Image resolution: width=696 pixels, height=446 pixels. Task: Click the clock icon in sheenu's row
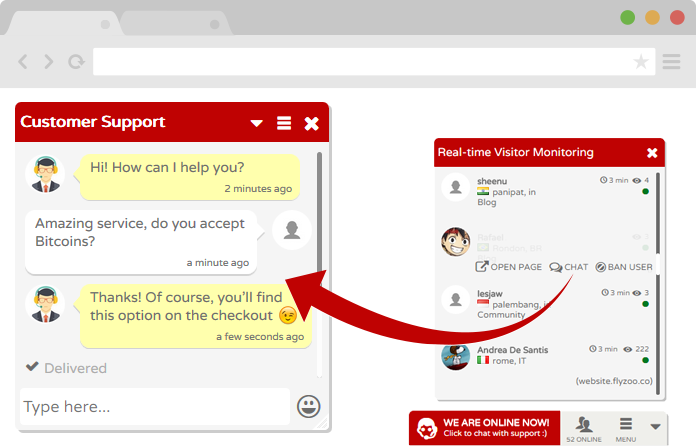603,180
